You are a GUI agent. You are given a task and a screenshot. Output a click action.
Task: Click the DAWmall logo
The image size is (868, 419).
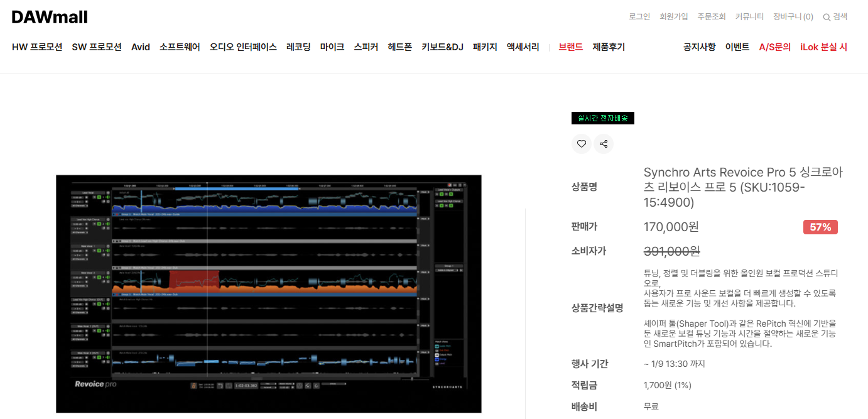click(x=50, y=17)
